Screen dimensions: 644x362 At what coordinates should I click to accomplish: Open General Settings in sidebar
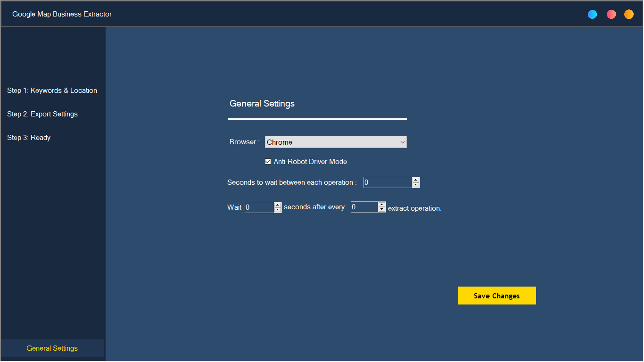coord(52,348)
